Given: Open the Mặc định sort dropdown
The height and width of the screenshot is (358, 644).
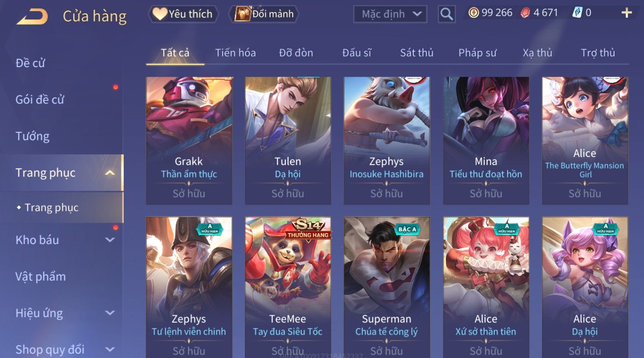Looking at the screenshot, I should [390, 14].
